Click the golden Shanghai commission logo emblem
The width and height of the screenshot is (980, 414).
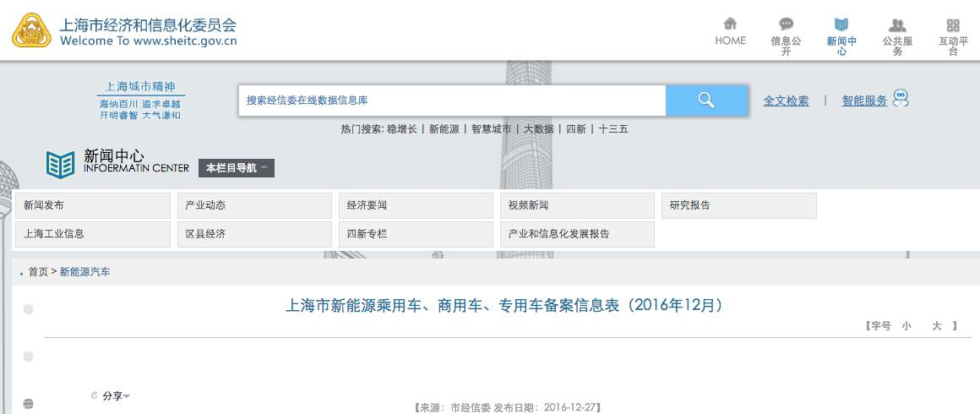(32, 30)
